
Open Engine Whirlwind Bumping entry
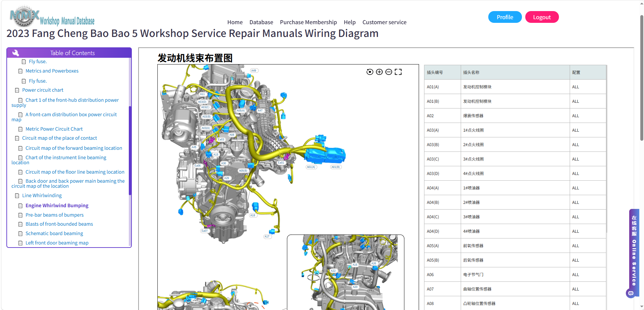[x=57, y=206]
